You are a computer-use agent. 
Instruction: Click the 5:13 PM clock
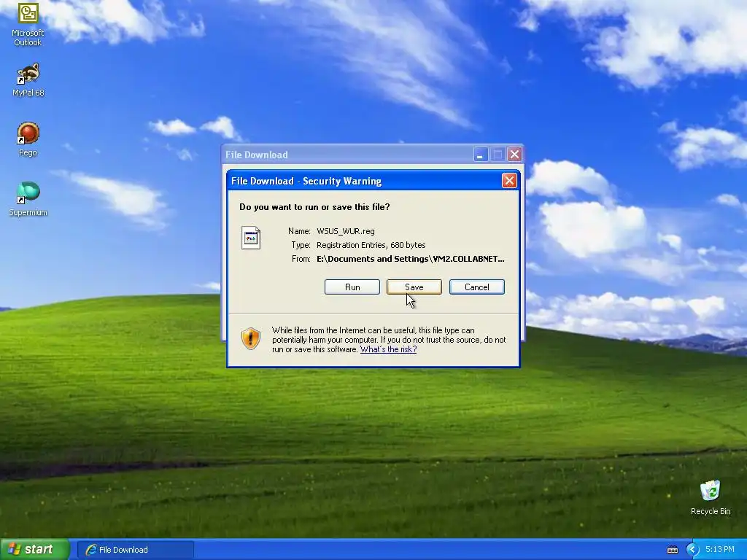click(x=720, y=550)
